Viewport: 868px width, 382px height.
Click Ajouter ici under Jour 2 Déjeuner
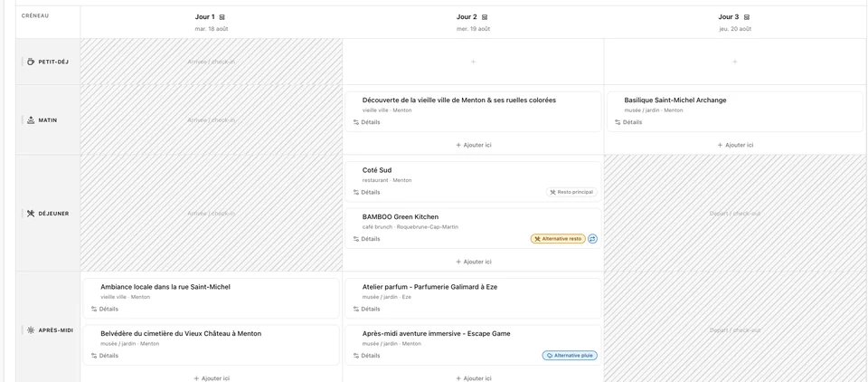(x=473, y=262)
